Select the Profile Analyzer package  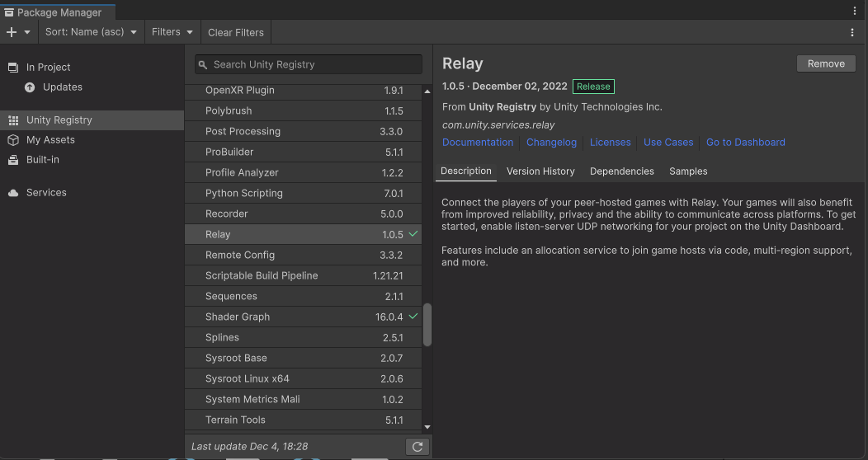[304, 172]
